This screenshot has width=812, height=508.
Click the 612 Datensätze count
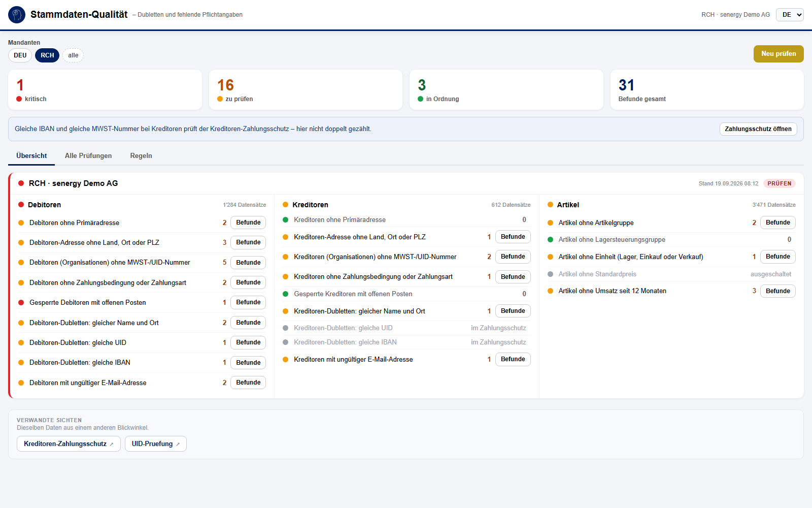pos(511,205)
